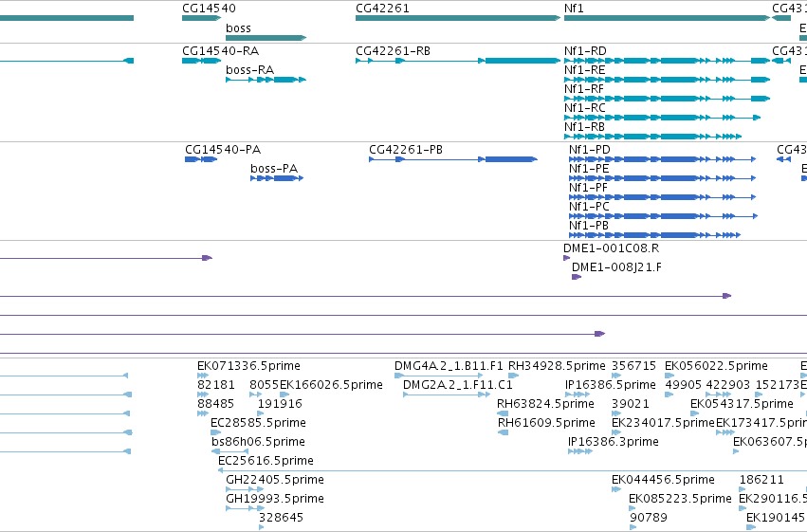This screenshot has height=532, width=807.
Task: Click the EC25616.5prime EST label
Action: pos(266,461)
